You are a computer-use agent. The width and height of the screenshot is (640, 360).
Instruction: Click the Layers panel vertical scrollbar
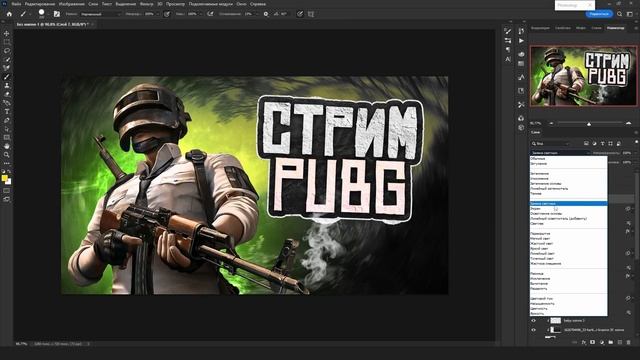(x=637, y=216)
